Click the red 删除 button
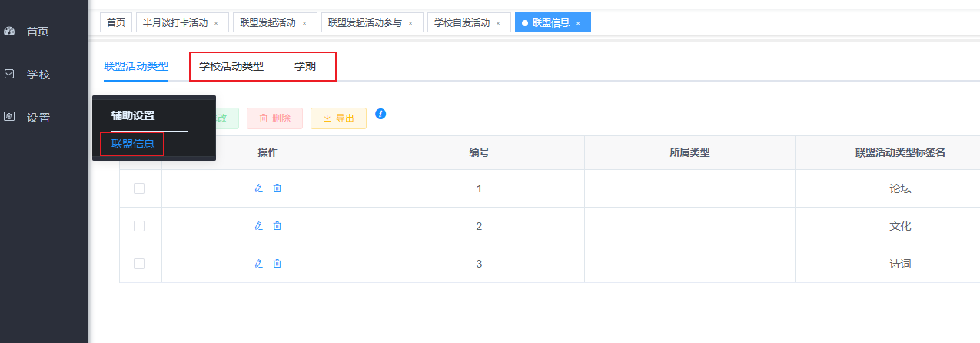This screenshot has height=343, width=980. (x=274, y=118)
